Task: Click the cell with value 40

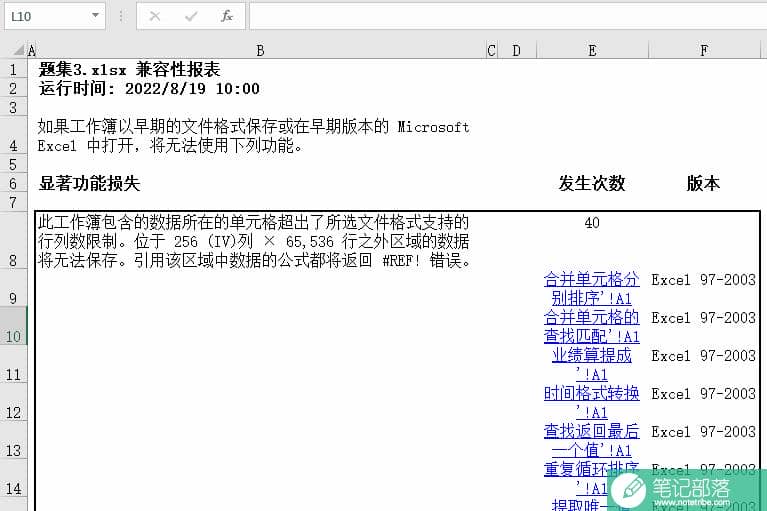Action: tap(592, 223)
